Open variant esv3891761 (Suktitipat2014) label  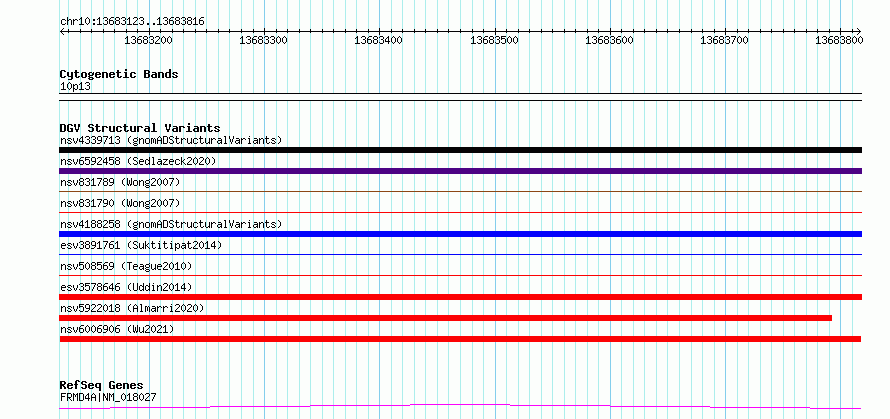click(141, 245)
